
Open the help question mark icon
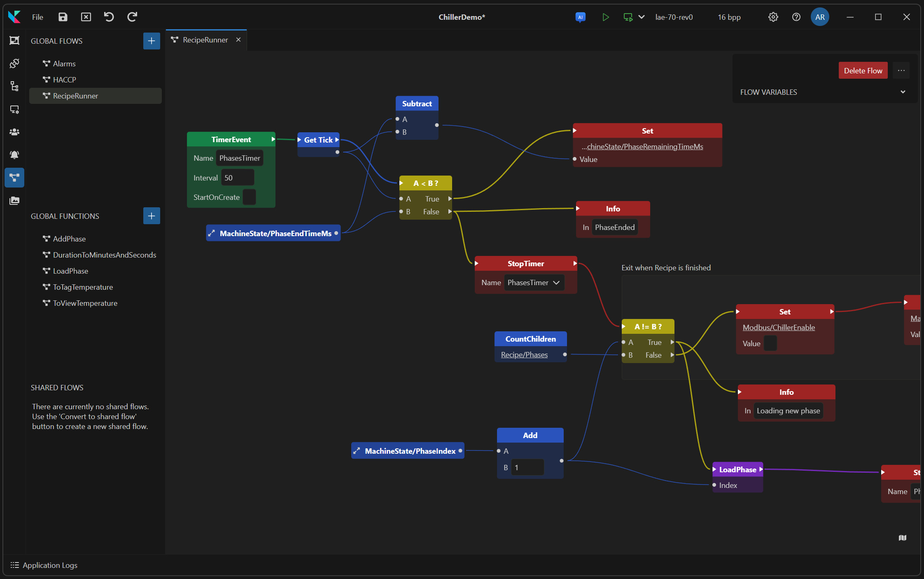point(796,17)
